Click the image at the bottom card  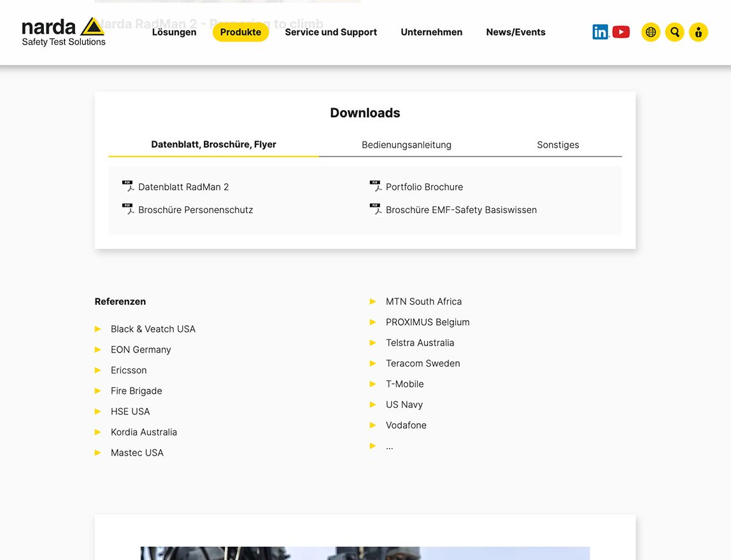(x=365, y=552)
